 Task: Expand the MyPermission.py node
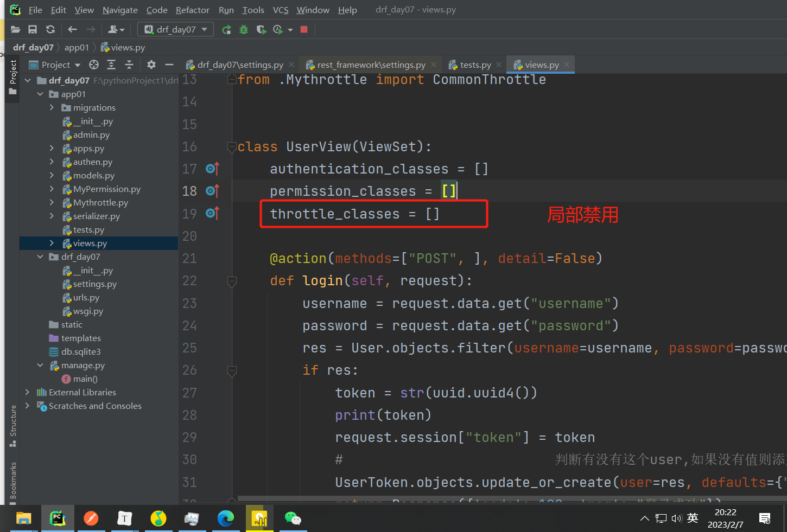(52, 189)
